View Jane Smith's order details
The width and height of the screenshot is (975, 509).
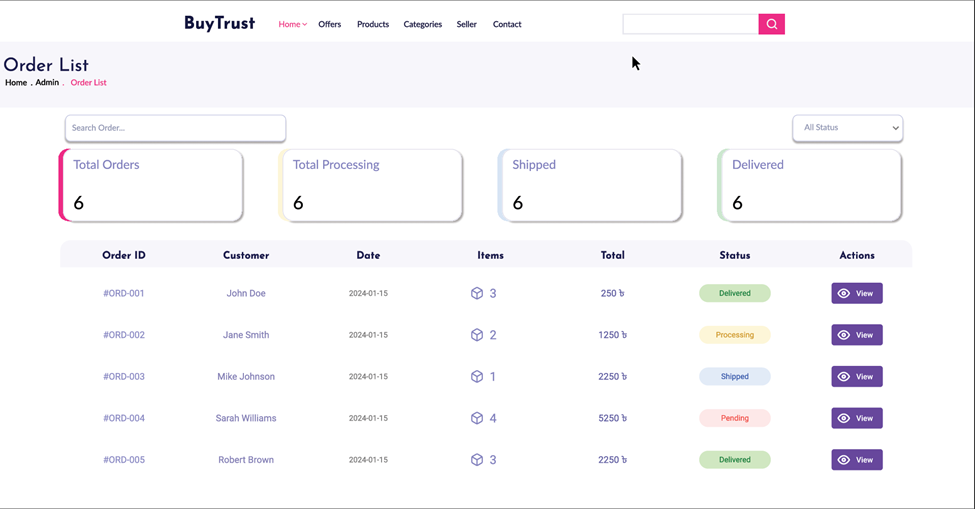click(x=857, y=335)
